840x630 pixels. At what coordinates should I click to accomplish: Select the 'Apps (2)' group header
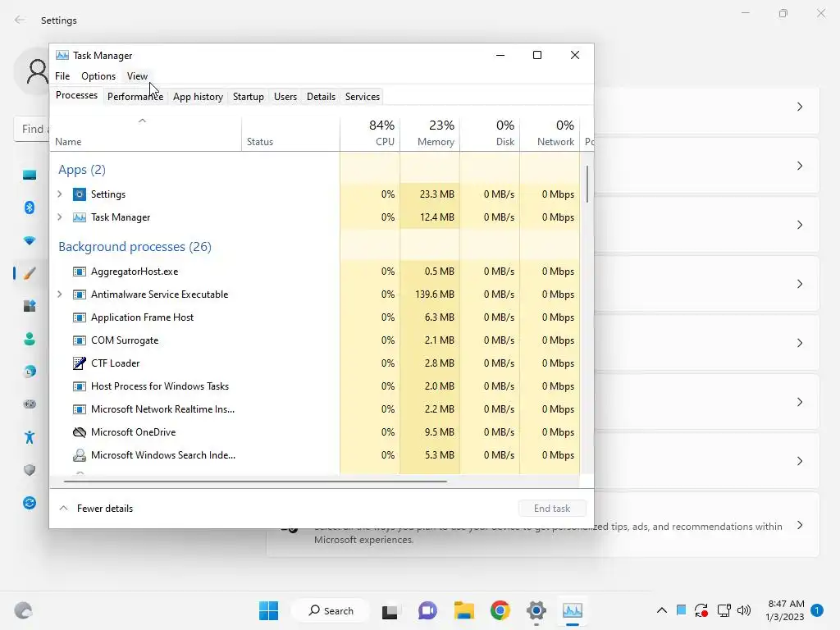click(82, 170)
